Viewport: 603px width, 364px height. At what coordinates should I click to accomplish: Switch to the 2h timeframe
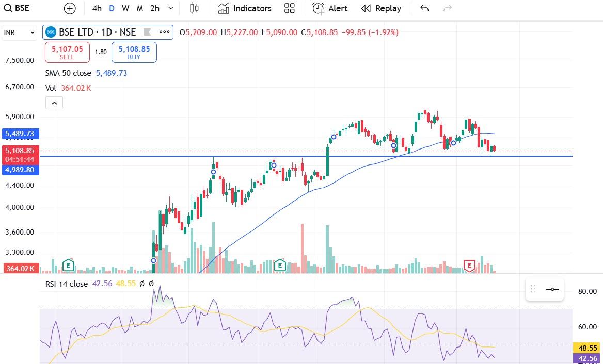[154, 8]
